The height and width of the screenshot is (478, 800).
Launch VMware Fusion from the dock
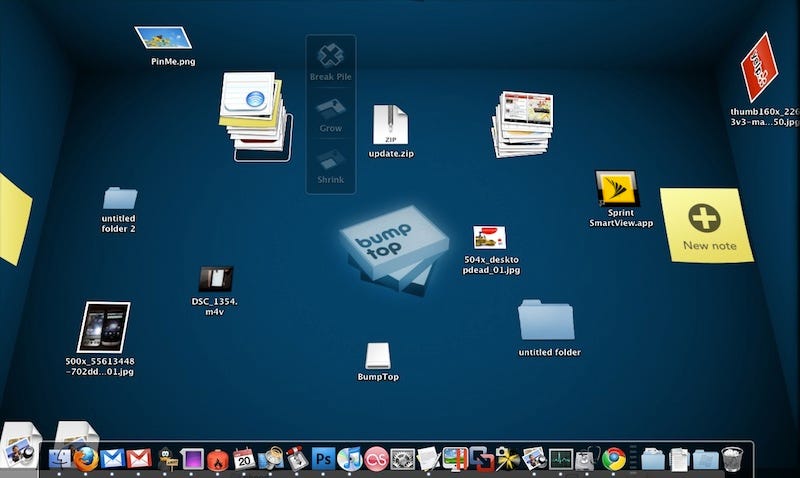pyautogui.click(x=482, y=459)
